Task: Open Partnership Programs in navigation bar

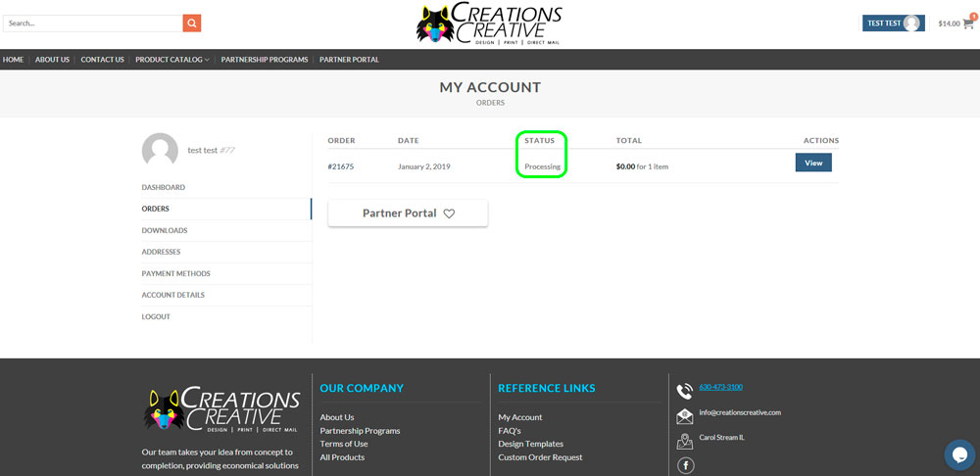Action: point(265,60)
